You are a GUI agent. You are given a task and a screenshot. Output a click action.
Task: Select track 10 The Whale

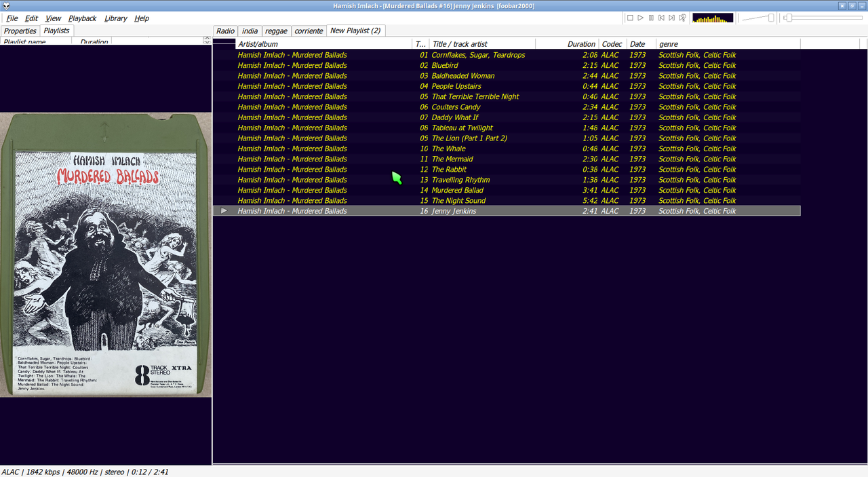coord(507,149)
